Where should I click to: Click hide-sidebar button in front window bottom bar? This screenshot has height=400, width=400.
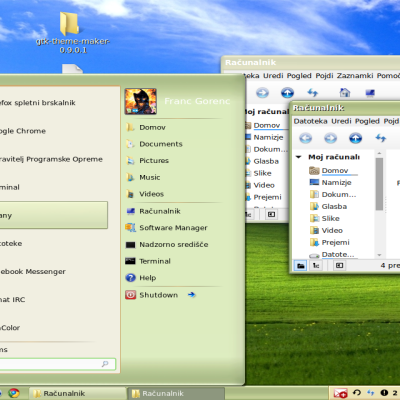click(x=339, y=266)
